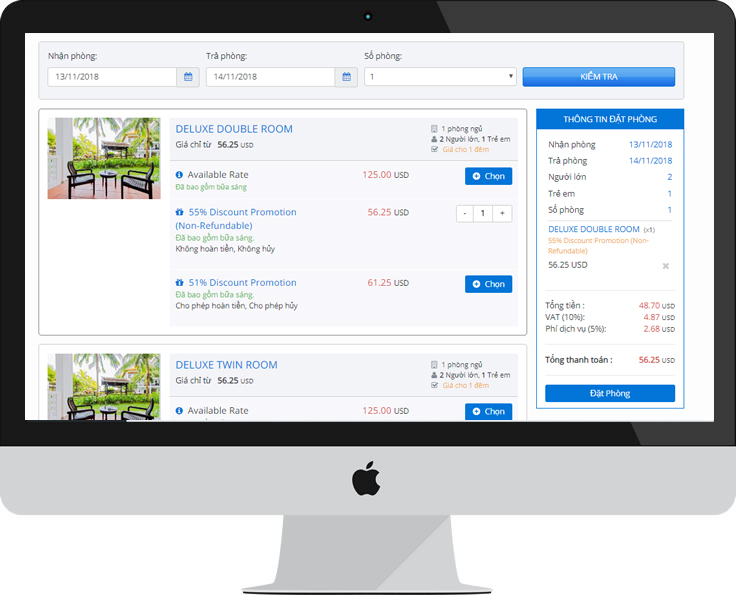Decrease room quantity with the minus button
736x595 pixels.
point(465,213)
